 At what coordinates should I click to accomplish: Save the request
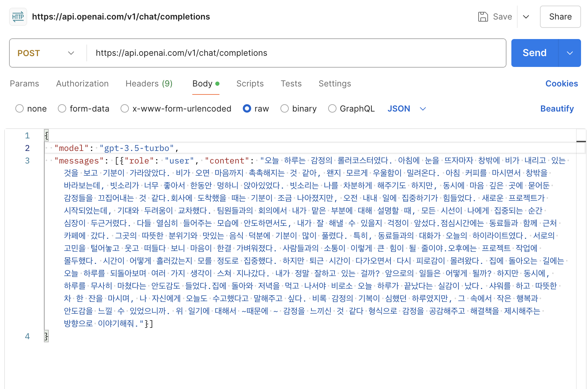click(495, 17)
